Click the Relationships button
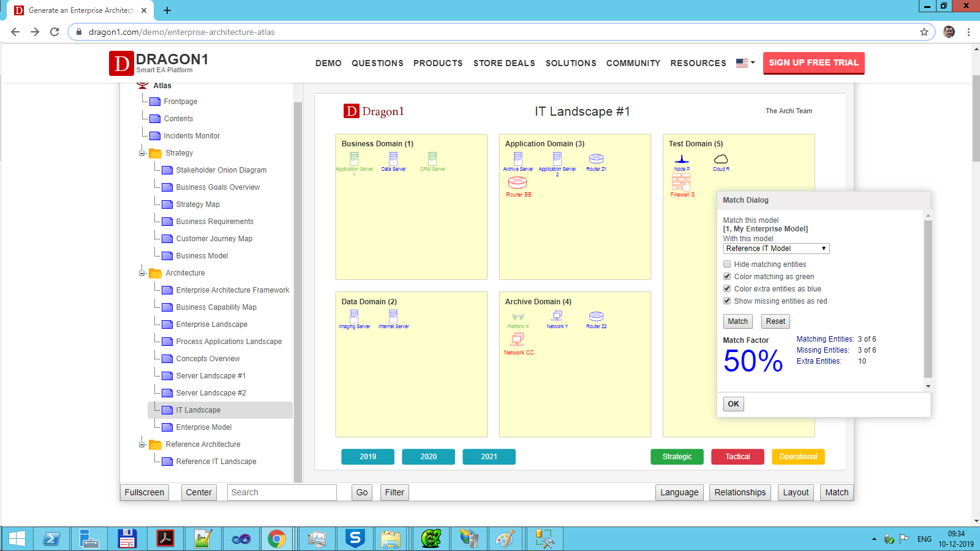This screenshot has width=980, height=551. [x=740, y=492]
